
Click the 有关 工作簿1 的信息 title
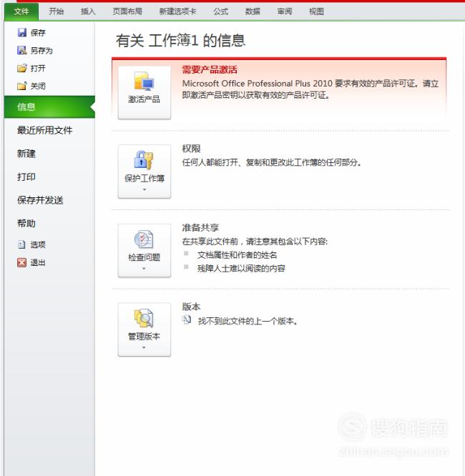(180, 40)
